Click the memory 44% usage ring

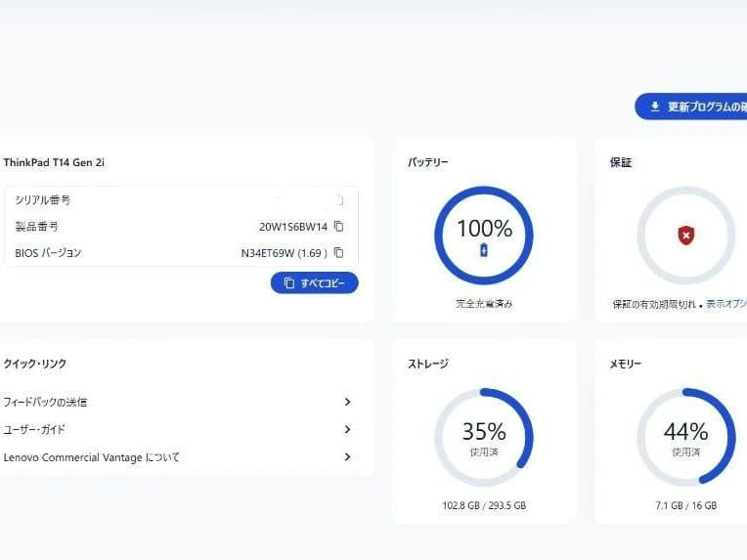coord(685,437)
